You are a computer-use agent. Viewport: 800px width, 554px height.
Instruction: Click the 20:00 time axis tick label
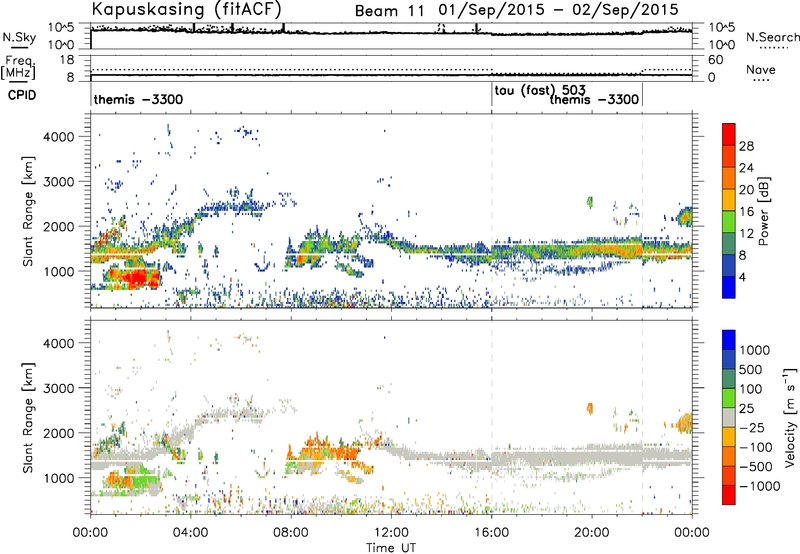pyautogui.click(x=592, y=533)
